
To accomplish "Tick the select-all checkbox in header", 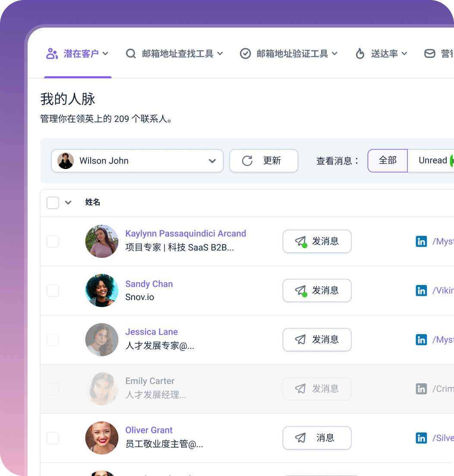I will tap(53, 203).
